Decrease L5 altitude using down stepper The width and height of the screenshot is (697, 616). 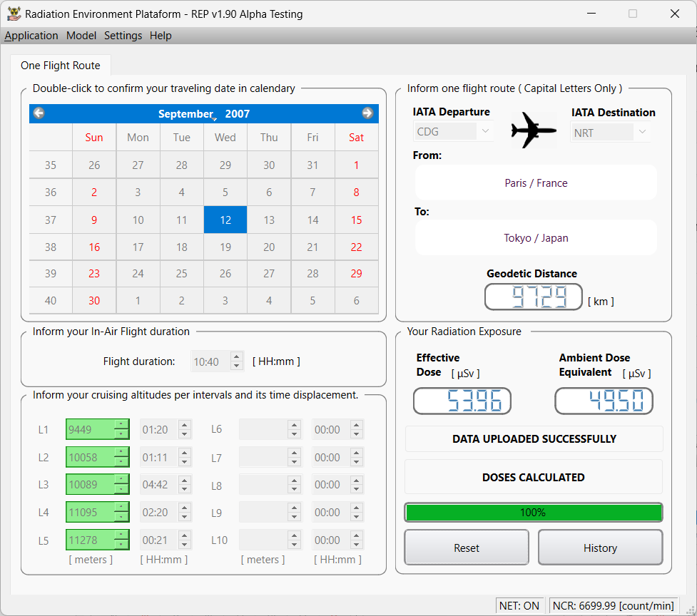click(121, 545)
